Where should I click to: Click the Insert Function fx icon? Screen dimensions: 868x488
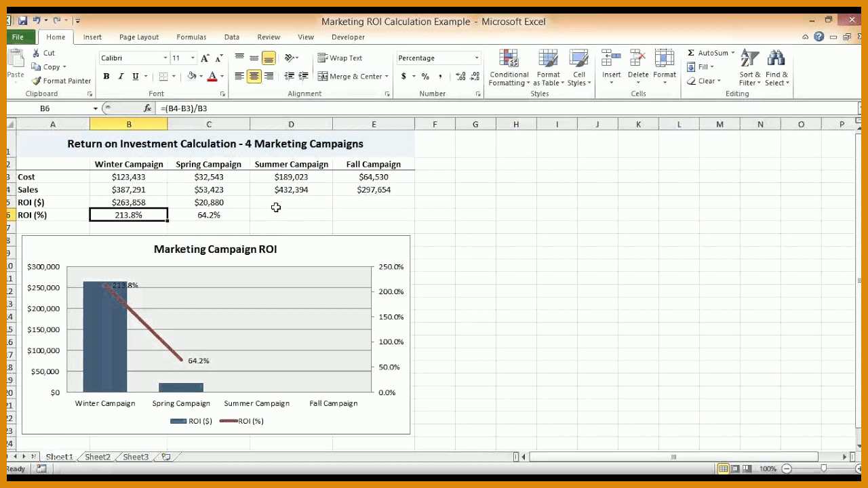click(147, 108)
